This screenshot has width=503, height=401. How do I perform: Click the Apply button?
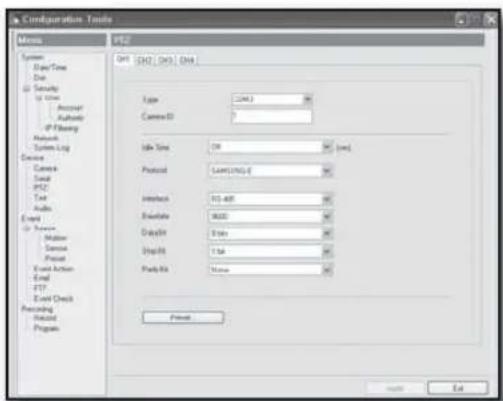click(396, 388)
